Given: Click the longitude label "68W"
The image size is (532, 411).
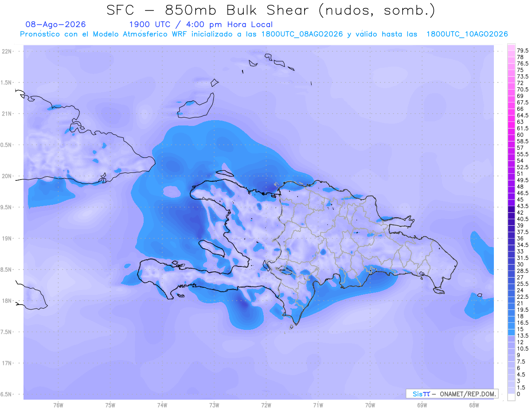Looking at the screenshot, I should point(474,405).
